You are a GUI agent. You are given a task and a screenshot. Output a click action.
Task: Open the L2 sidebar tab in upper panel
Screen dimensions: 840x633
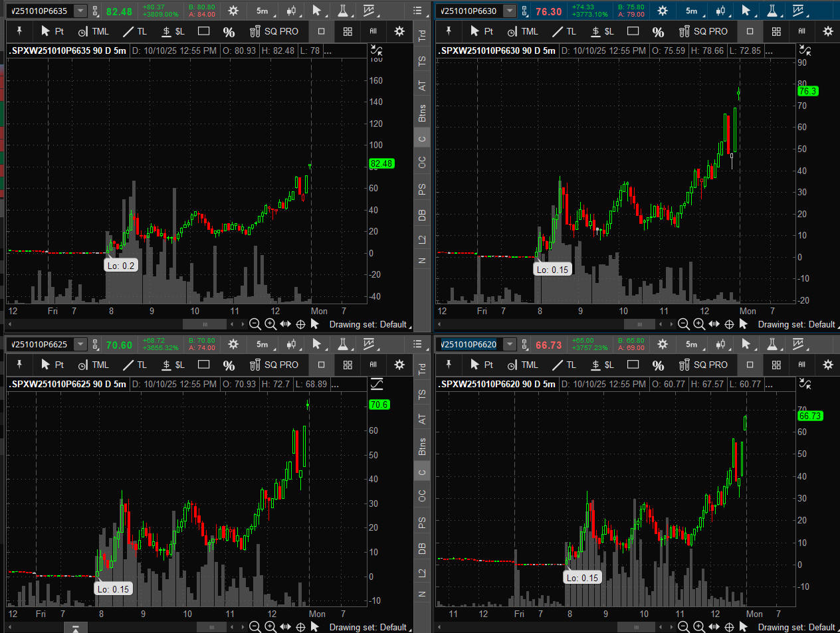click(x=422, y=239)
